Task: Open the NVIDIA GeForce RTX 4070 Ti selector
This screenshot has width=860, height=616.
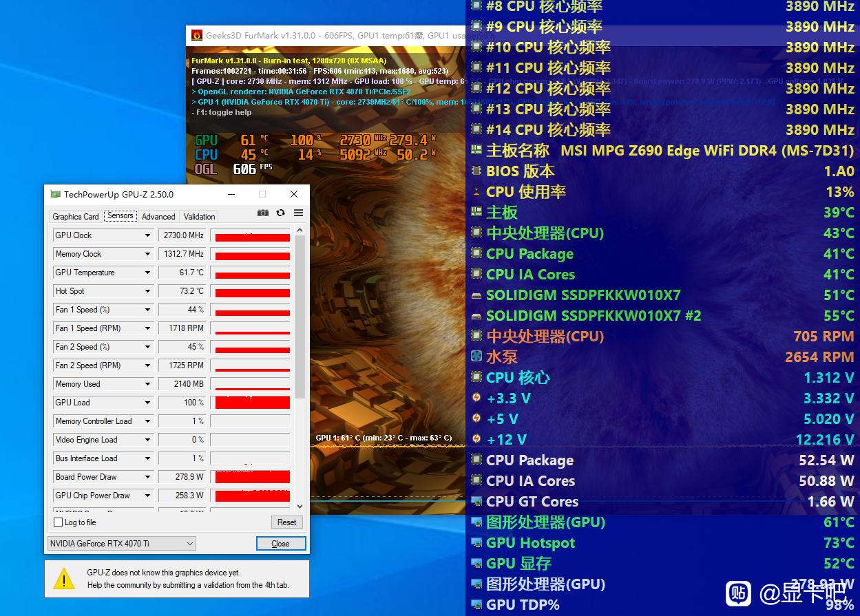Action: 122,544
